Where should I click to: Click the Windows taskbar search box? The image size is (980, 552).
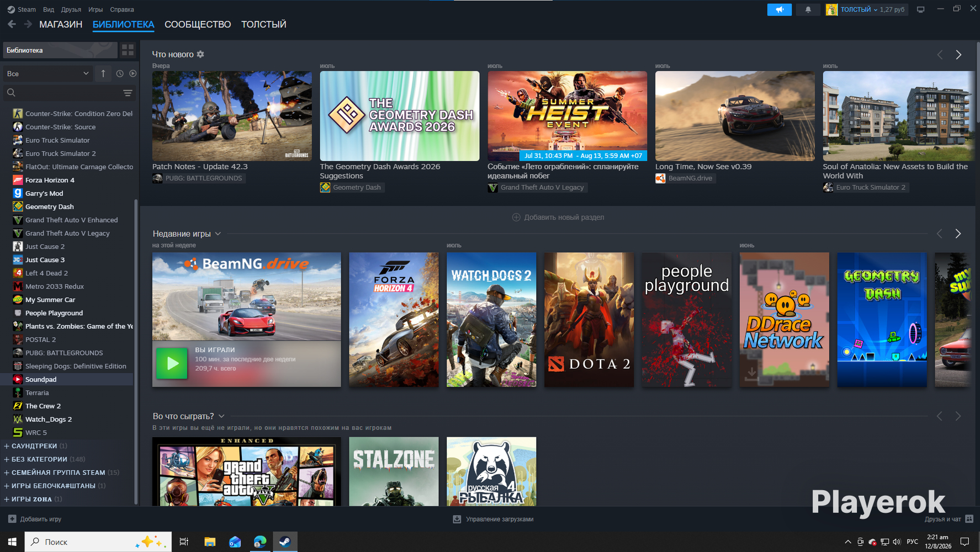pyautogui.click(x=98, y=542)
